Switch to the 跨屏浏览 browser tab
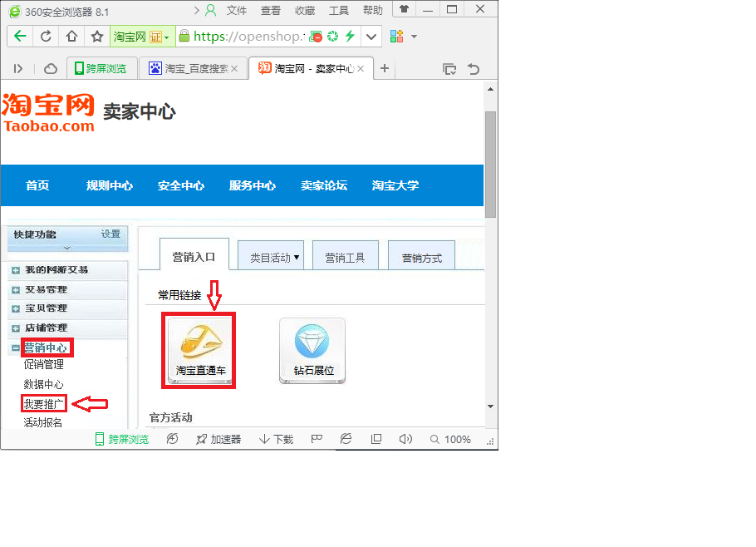This screenshot has height=547, width=756. point(101,68)
